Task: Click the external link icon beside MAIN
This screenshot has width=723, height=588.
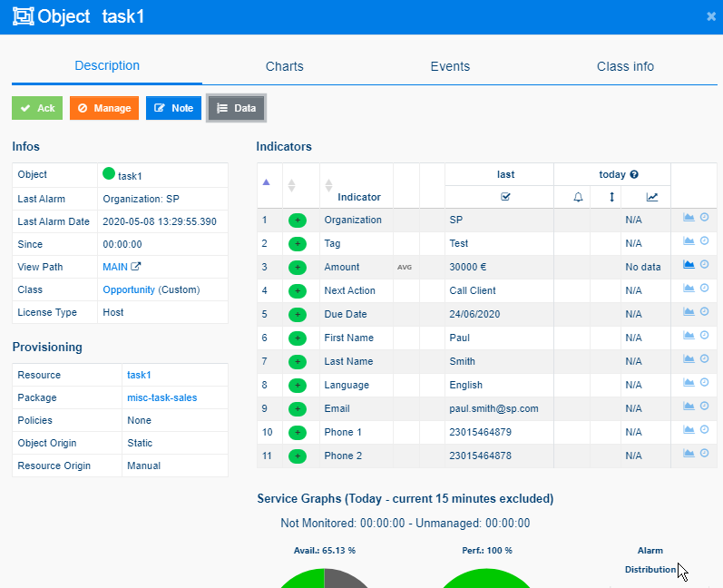Action: click(136, 267)
